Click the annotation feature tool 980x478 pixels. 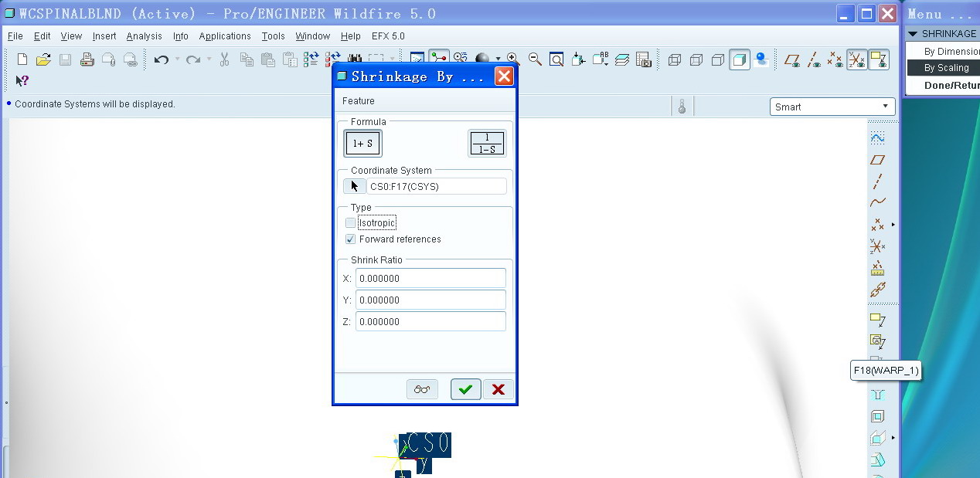pos(877,319)
